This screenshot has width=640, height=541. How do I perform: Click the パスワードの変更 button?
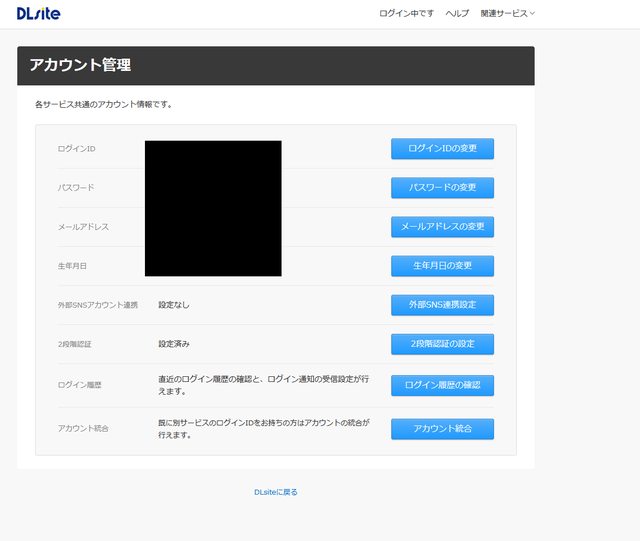pyautogui.click(x=442, y=188)
